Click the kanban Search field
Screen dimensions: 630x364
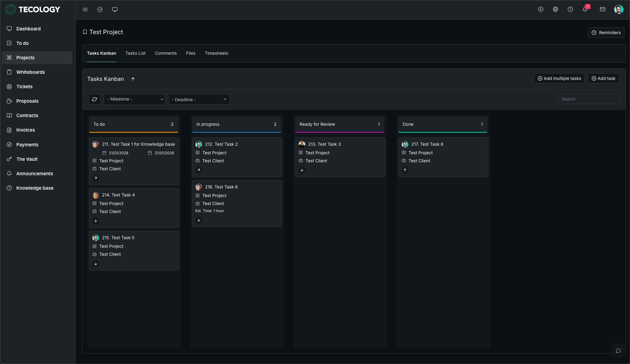point(588,99)
